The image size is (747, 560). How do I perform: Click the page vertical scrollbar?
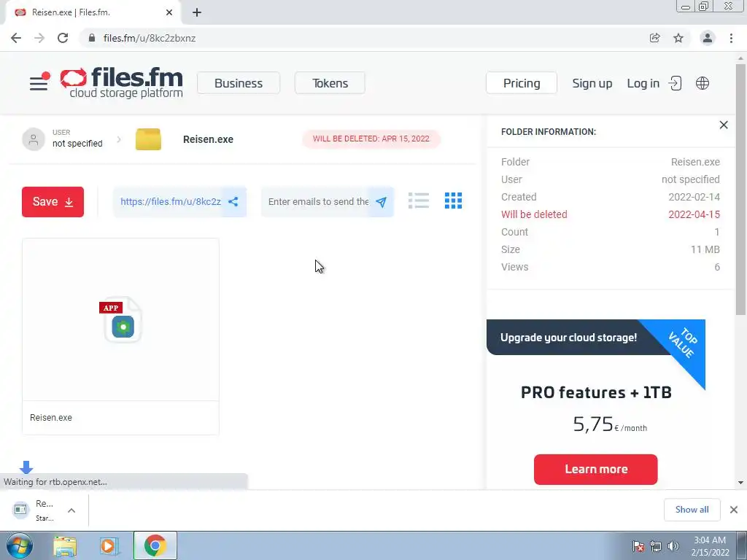pos(740,190)
